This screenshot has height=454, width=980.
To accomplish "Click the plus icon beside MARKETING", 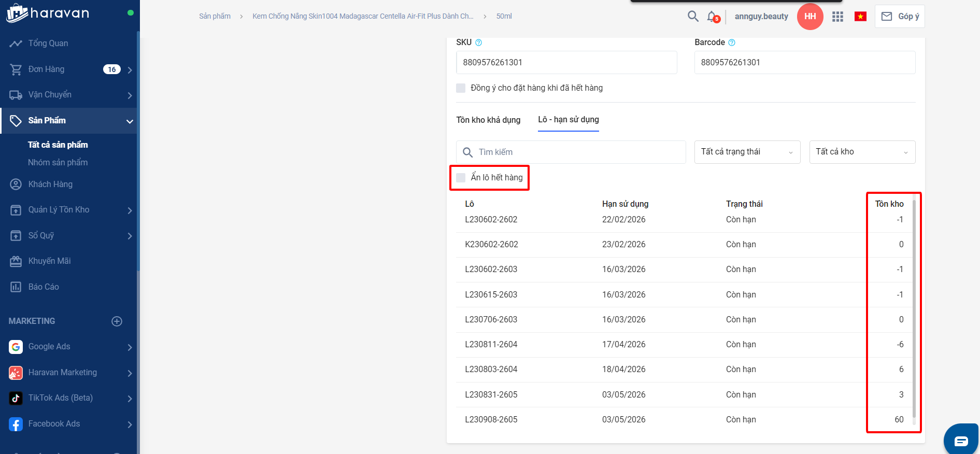I will (x=117, y=321).
